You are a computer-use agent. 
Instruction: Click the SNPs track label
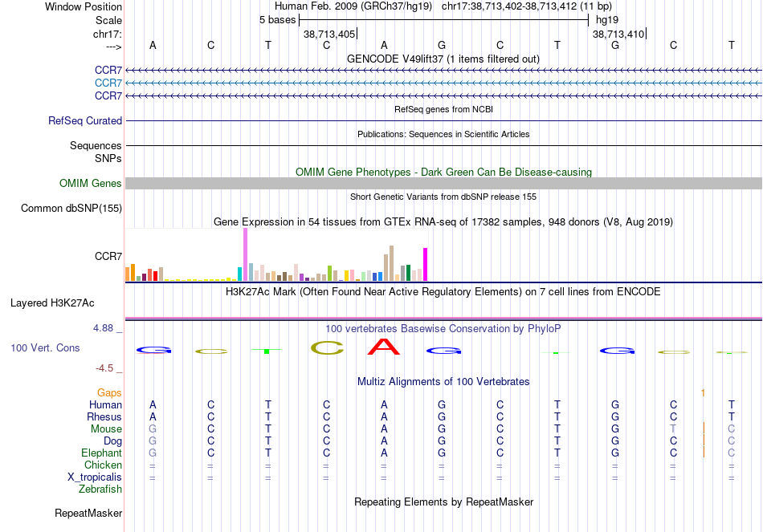108,159
